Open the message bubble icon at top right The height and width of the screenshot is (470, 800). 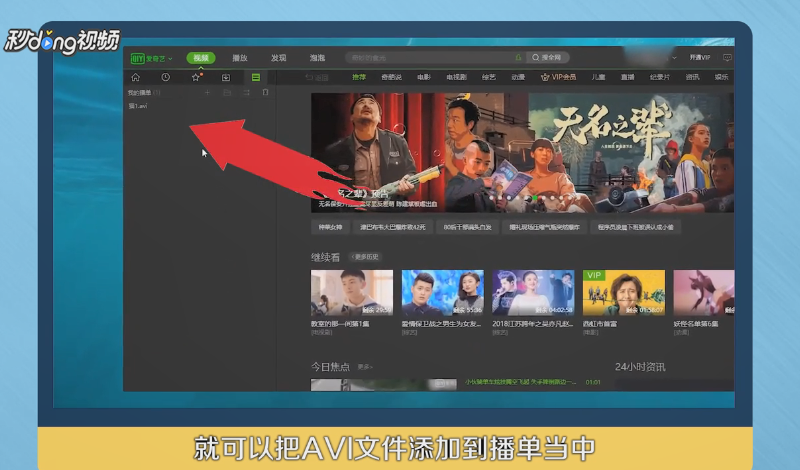tap(728, 58)
